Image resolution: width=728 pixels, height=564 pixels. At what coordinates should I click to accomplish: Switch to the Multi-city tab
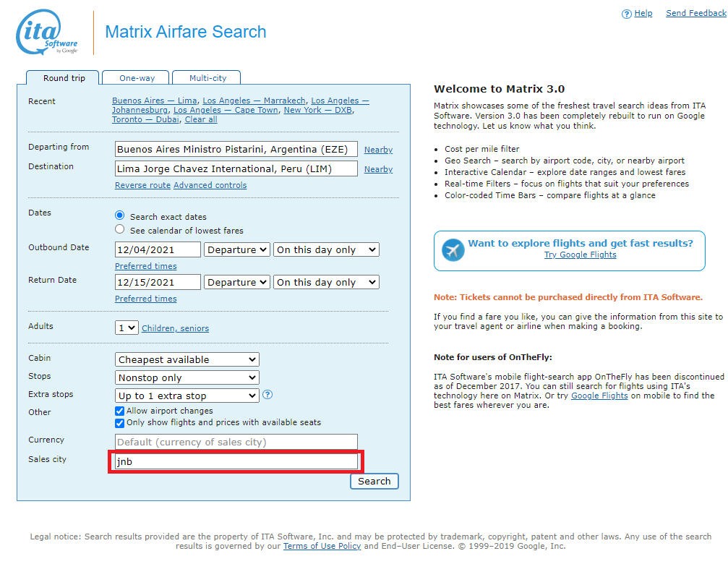pos(207,78)
